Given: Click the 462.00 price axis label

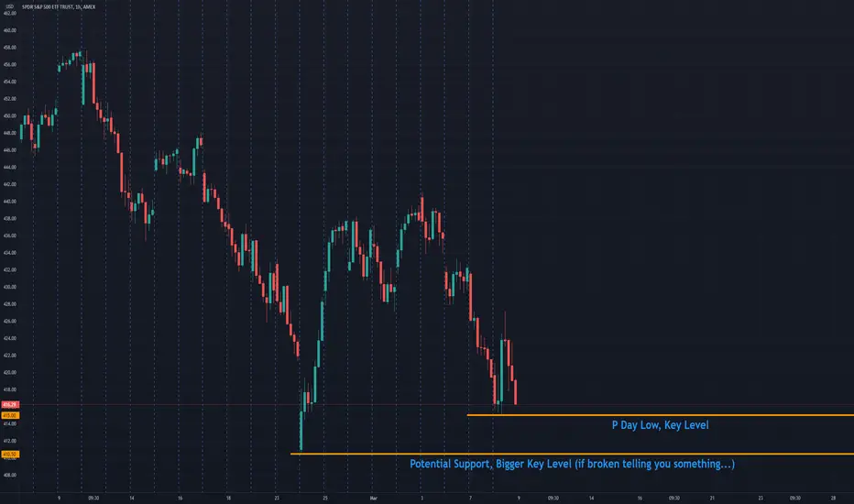Looking at the screenshot, I should [9, 13].
